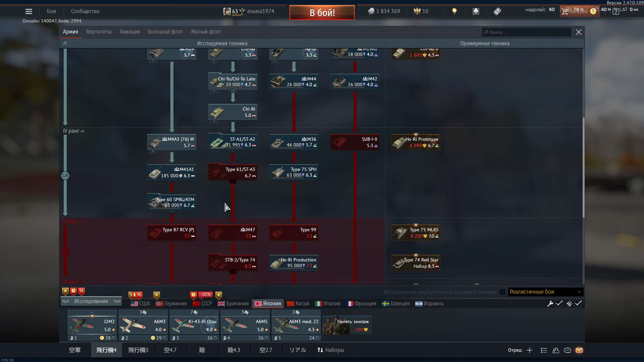The width and height of the screenshot is (644, 362).
Task: Select the Британия nation tab
Action: (x=233, y=304)
